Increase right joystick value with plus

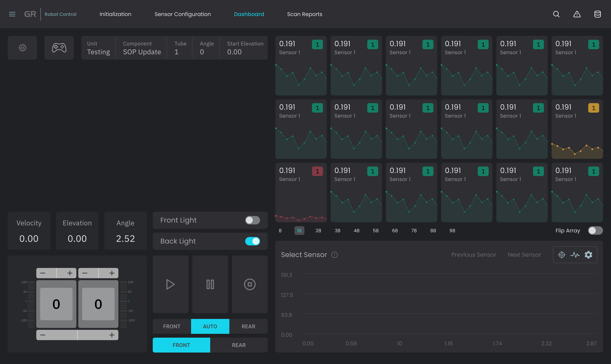pos(112,273)
